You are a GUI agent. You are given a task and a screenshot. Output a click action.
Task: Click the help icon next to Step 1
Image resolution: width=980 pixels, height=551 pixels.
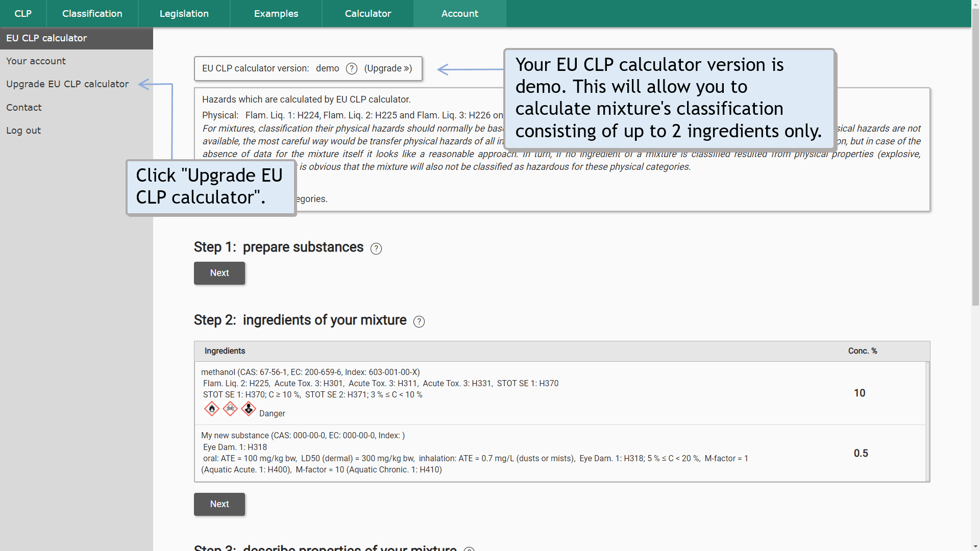376,247
